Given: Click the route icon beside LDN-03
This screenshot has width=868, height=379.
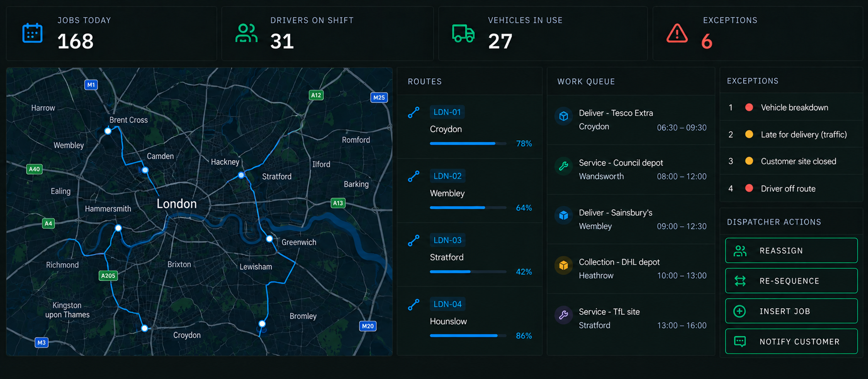Looking at the screenshot, I should click(x=413, y=241).
